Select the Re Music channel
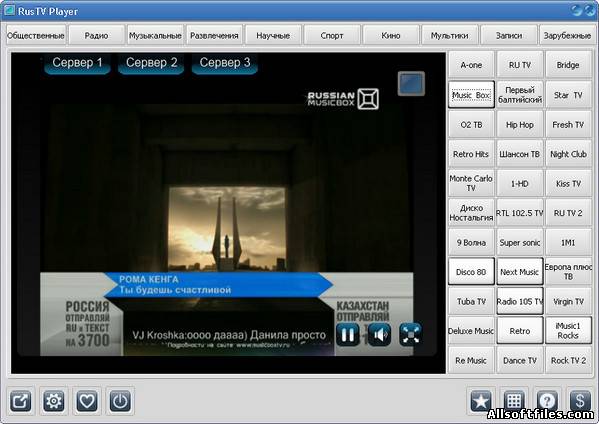 click(x=471, y=360)
